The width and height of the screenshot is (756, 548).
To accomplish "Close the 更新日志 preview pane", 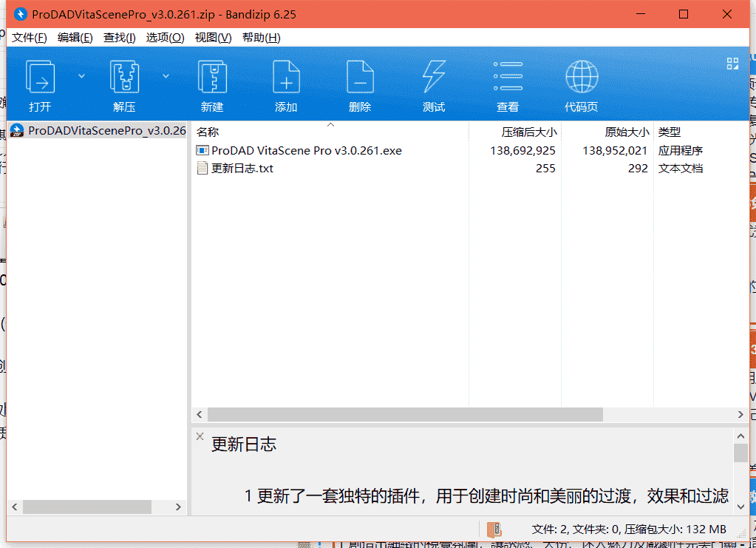I will 200,436.
